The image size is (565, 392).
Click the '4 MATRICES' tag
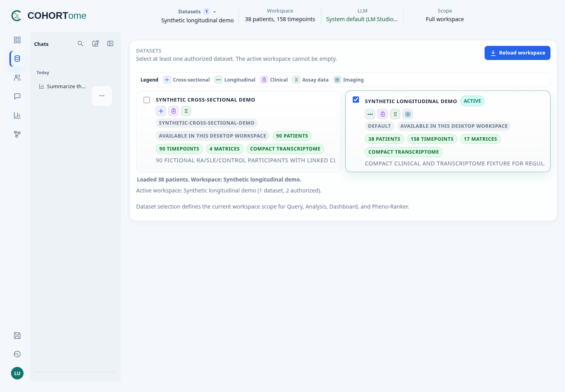(224, 149)
